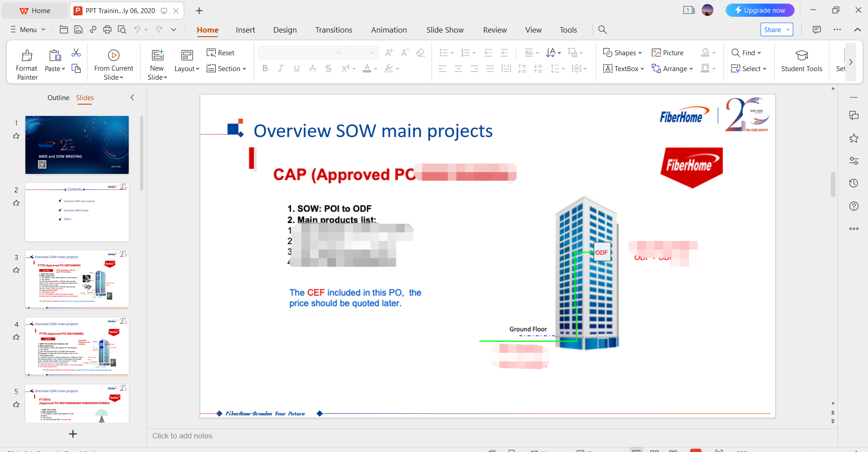Click the Copy icon below the scissors
This screenshot has height=452, width=868.
(x=76, y=68)
